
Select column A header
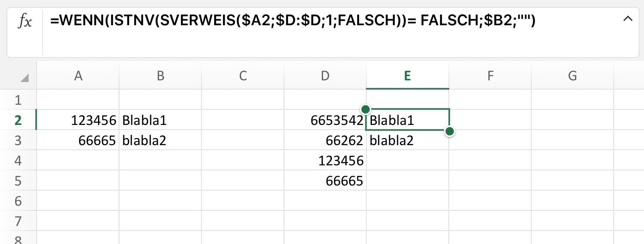tap(78, 76)
